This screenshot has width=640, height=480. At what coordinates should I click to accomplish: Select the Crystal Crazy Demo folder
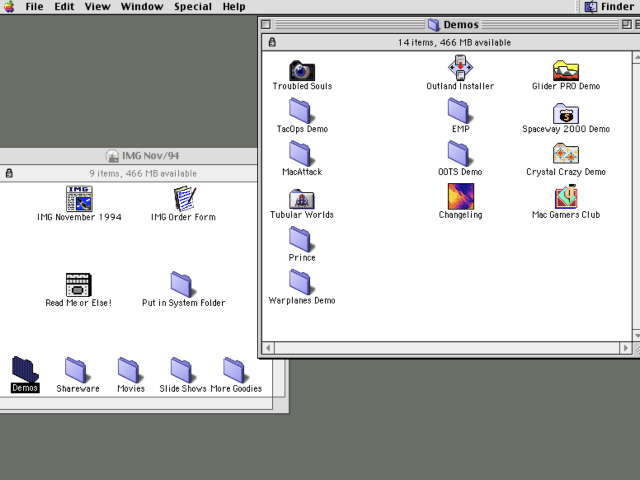[566, 154]
